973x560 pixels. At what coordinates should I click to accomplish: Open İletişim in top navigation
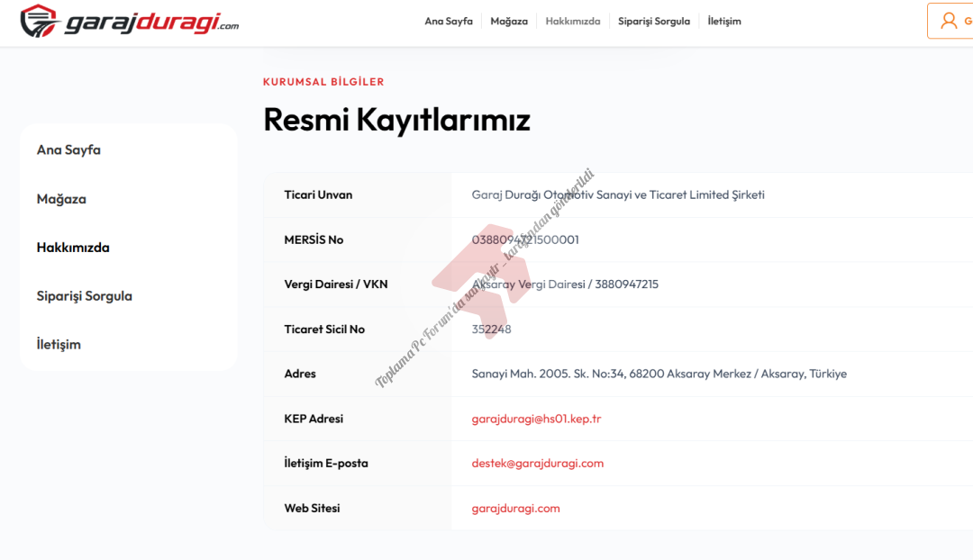724,21
